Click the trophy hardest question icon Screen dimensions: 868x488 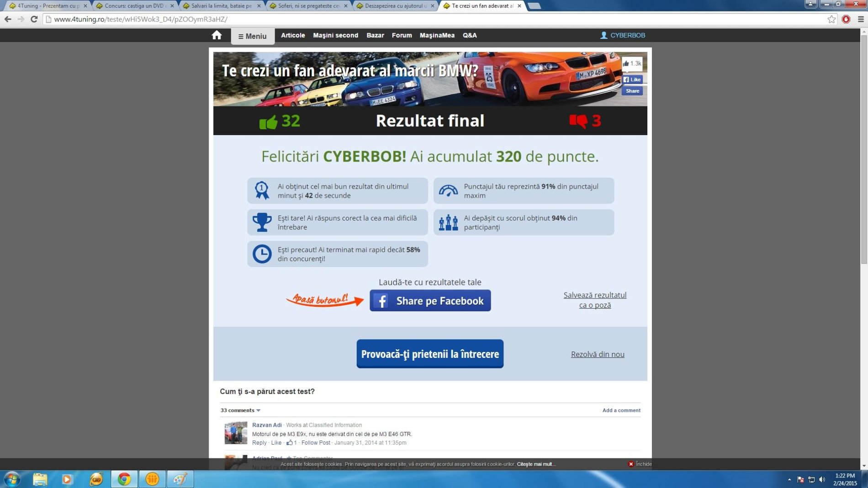(x=262, y=222)
